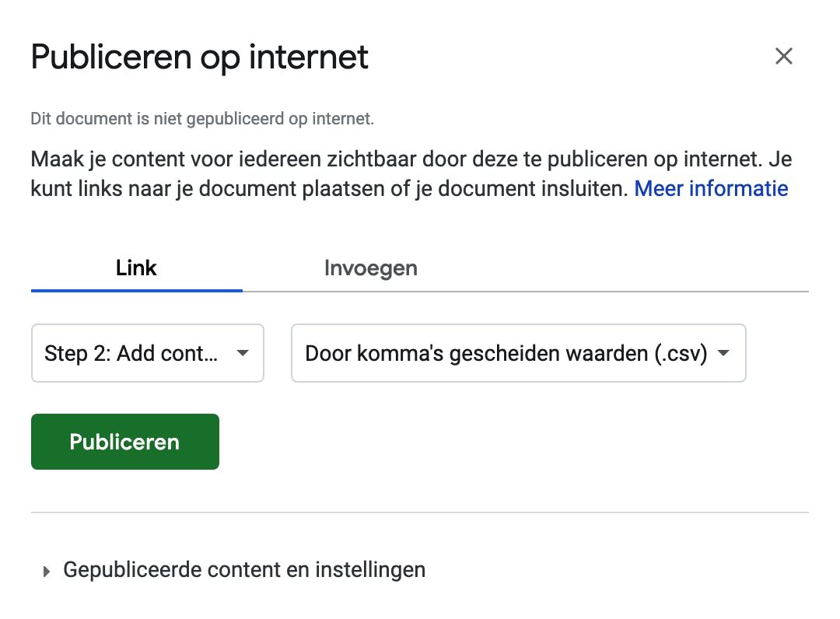
Task: Click the divider line above Gepubliceerde content
Action: [x=420, y=512]
